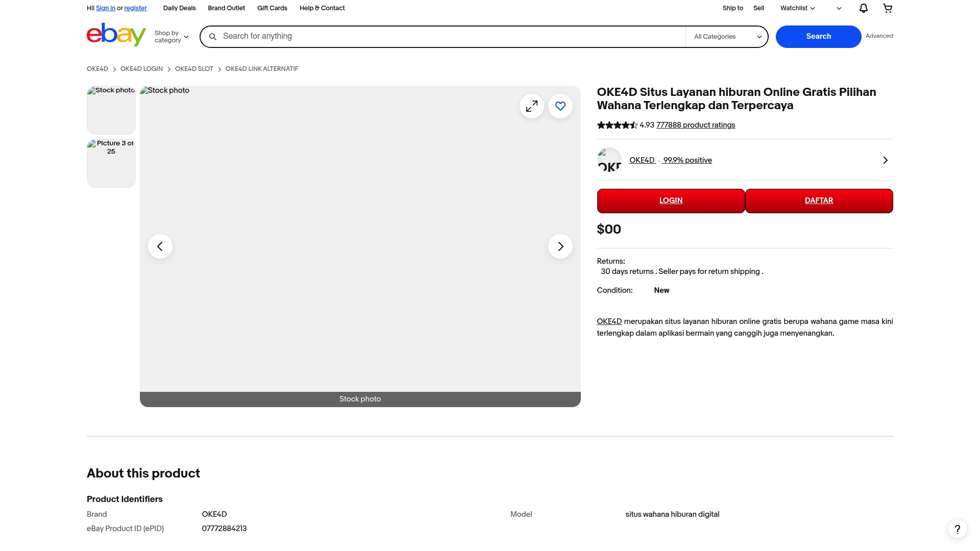The width and height of the screenshot is (980, 551).
Task: Click the notifications bell icon
Action: (x=863, y=8)
